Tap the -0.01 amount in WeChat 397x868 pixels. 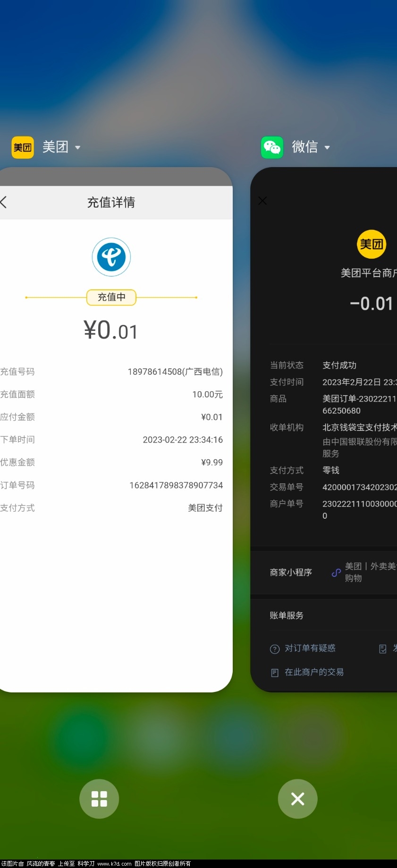coord(372,304)
